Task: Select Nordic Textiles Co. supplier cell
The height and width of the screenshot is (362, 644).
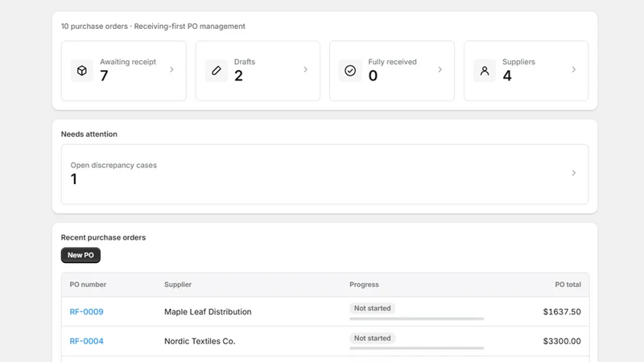Action: pyautogui.click(x=200, y=341)
